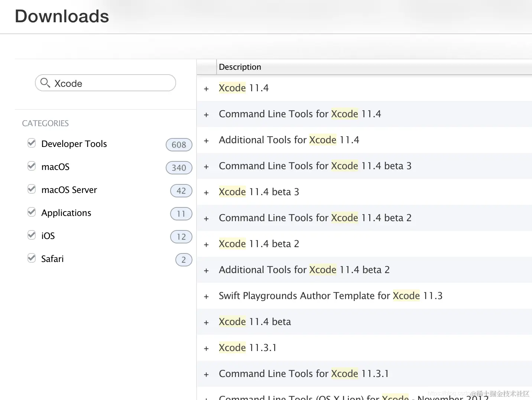Expand Additional Tools Xcode 11.4 beta 2

pos(206,271)
